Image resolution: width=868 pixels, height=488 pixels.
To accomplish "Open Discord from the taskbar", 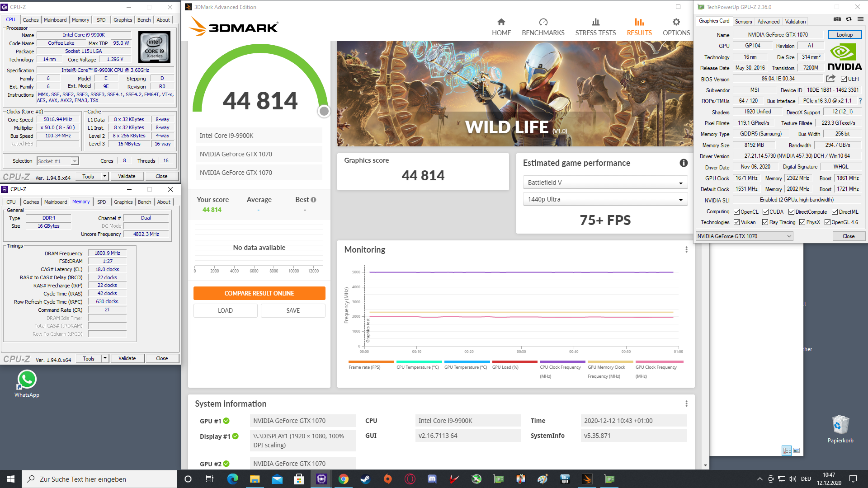I will (432, 479).
